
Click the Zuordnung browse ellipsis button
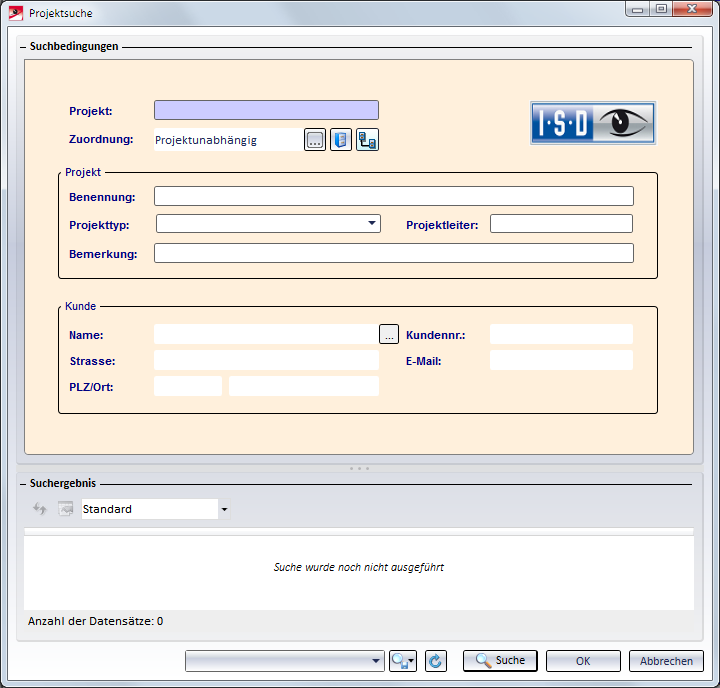tap(315, 140)
